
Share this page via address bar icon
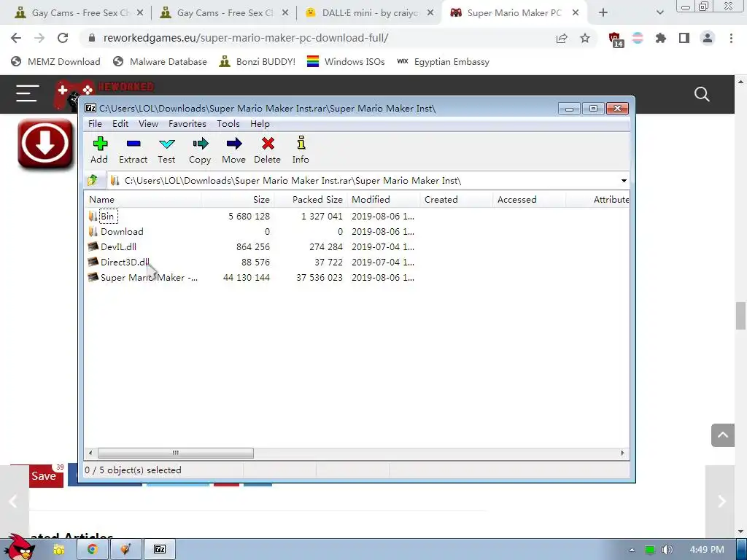(562, 39)
